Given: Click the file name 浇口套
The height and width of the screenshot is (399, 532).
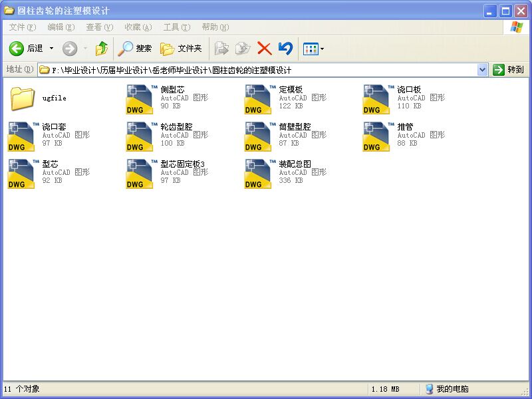Looking at the screenshot, I should [x=54, y=127].
